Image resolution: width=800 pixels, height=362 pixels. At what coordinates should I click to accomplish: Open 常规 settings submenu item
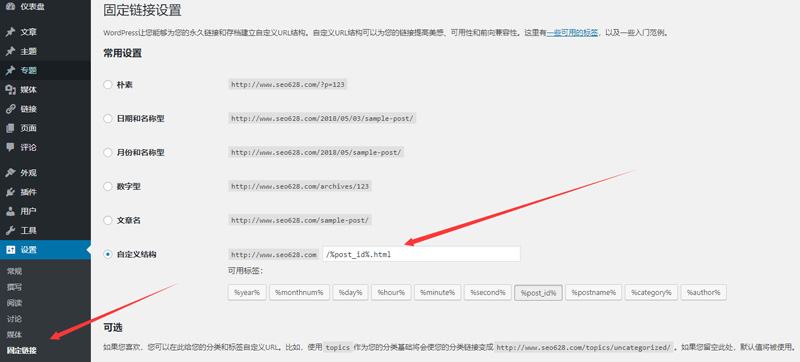pos(14,271)
